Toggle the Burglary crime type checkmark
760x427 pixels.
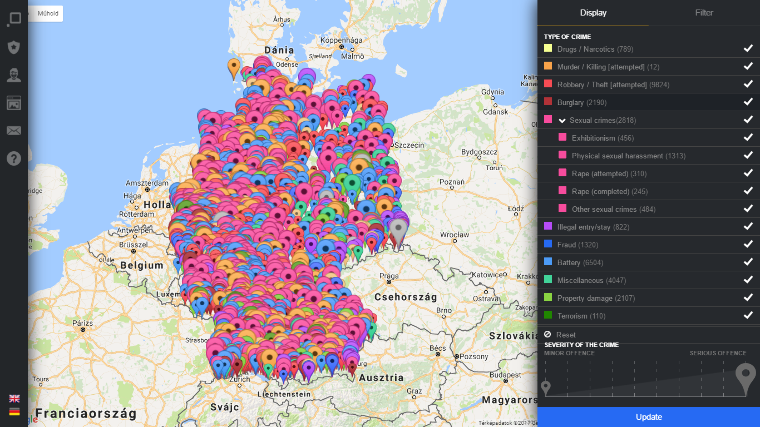[x=747, y=102]
